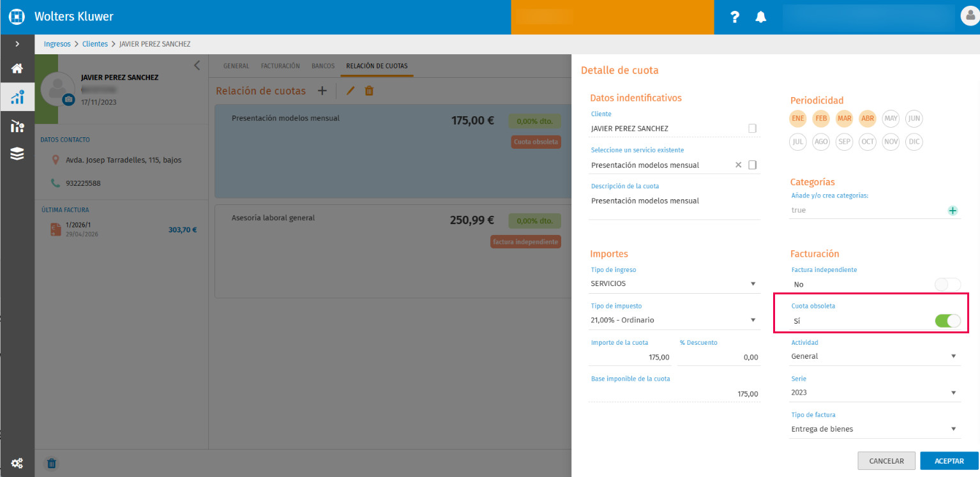This screenshot has width=980, height=477.
Task: Select the Relación de cuotas tab
Action: [x=377, y=66]
